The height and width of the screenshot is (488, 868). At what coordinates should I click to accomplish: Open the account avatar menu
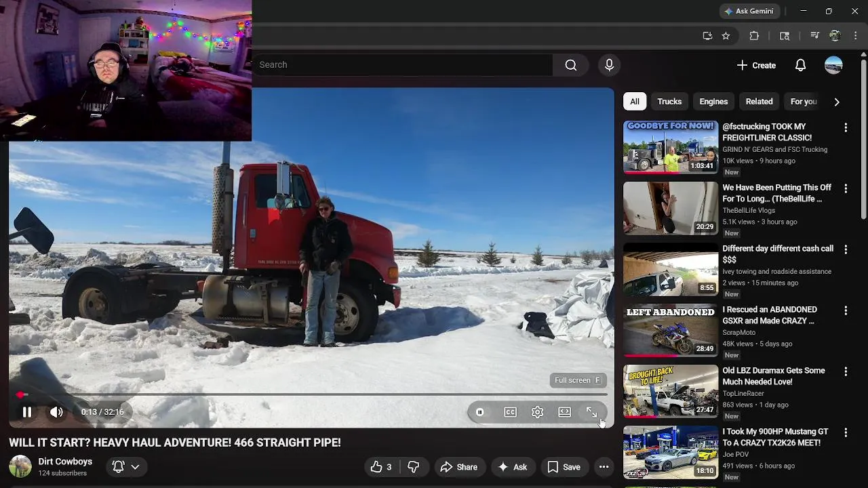pyautogui.click(x=833, y=65)
